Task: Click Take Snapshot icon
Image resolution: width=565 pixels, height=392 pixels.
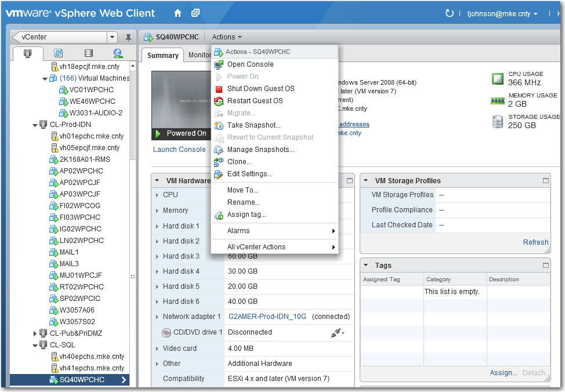Action: click(x=219, y=125)
